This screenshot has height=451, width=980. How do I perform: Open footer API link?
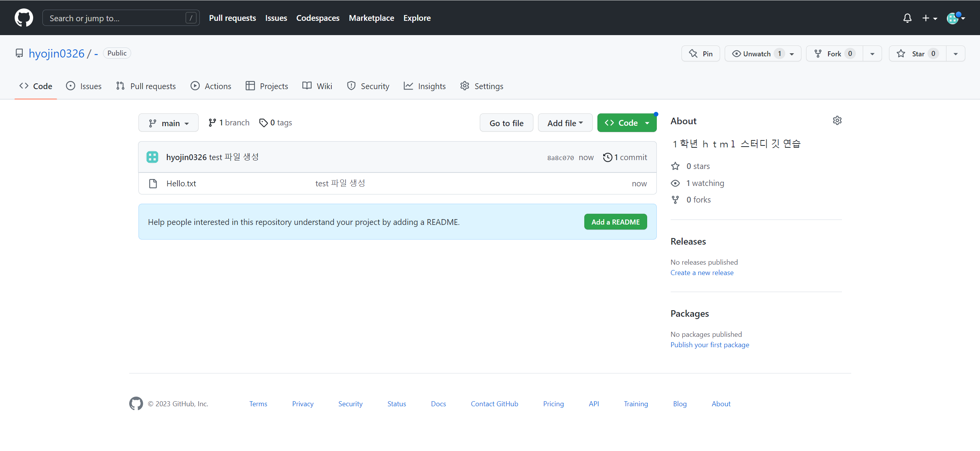point(594,404)
